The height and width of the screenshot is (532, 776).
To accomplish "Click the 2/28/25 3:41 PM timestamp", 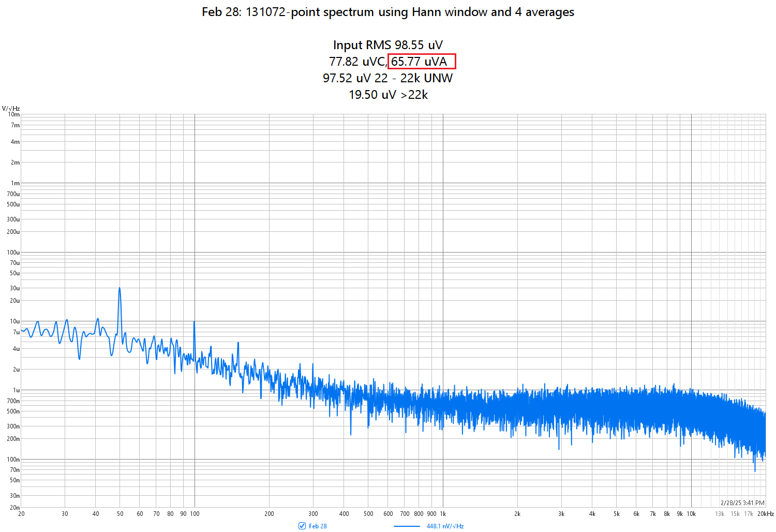I will (742, 503).
